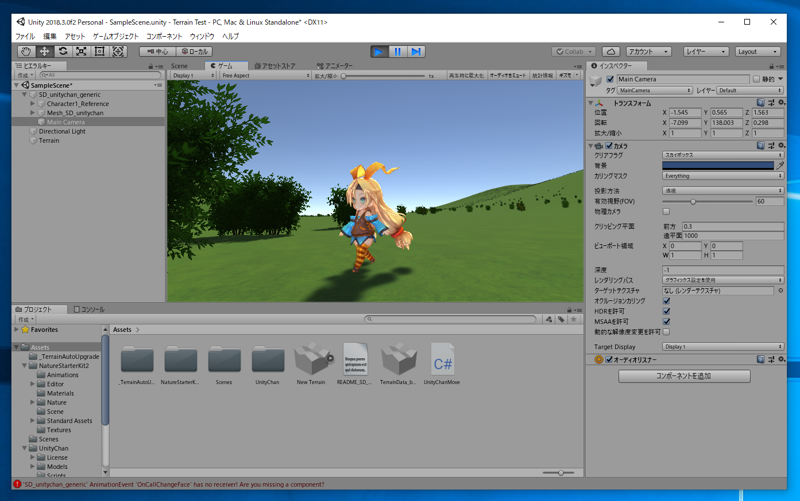Click the Step frame button
Screen dimensions: 800x501
click(416, 52)
